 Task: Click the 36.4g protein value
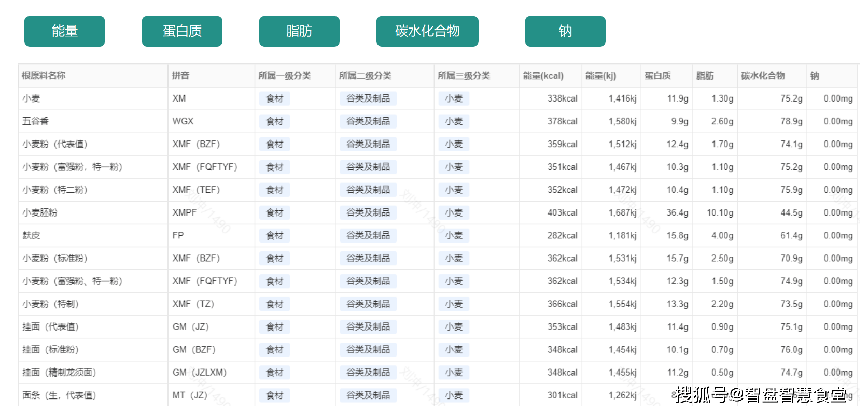coord(677,212)
